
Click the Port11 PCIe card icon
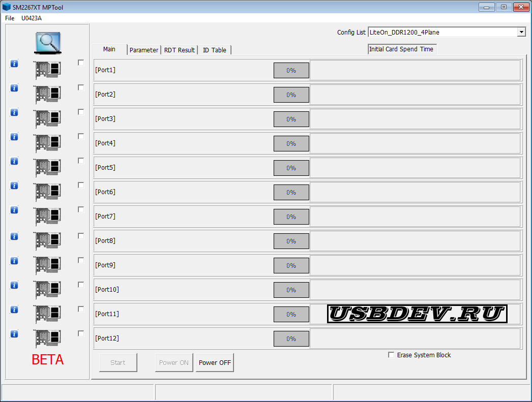click(x=47, y=314)
